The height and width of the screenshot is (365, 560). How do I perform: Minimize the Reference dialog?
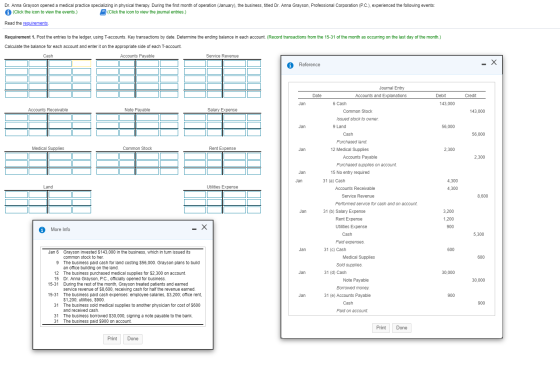click(x=484, y=64)
